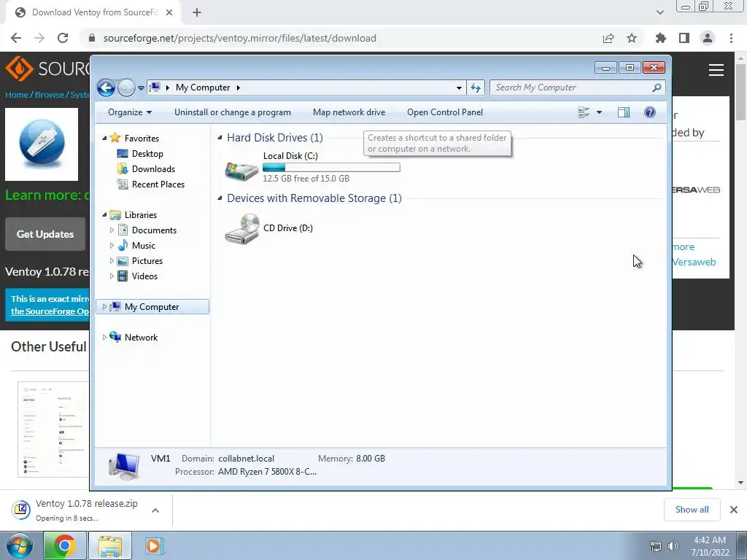
Task: Open Control Panel from Explorer toolbar
Action: click(x=445, y=112)
